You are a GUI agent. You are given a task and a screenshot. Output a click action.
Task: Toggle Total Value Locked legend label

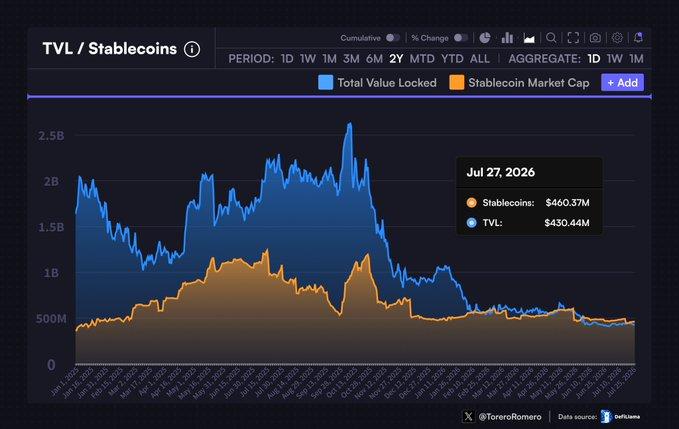(387, 83)
